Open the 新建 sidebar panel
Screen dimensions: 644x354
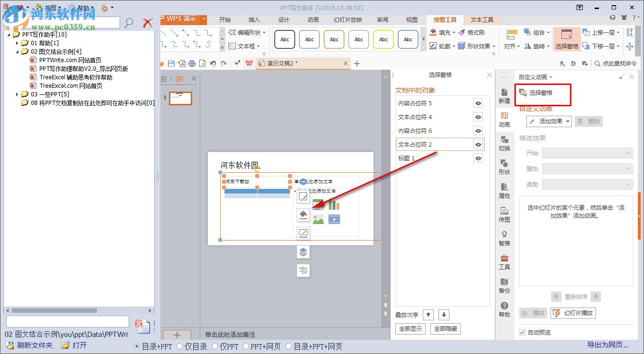coord(504,96)
